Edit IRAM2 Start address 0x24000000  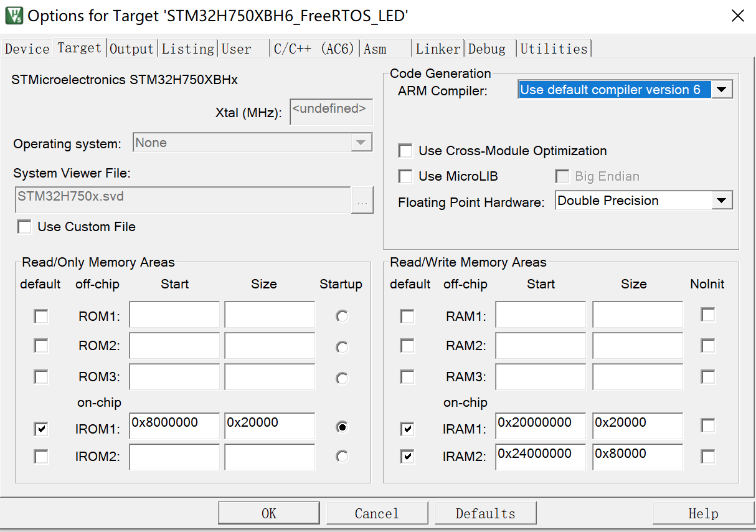coord(541,457)
